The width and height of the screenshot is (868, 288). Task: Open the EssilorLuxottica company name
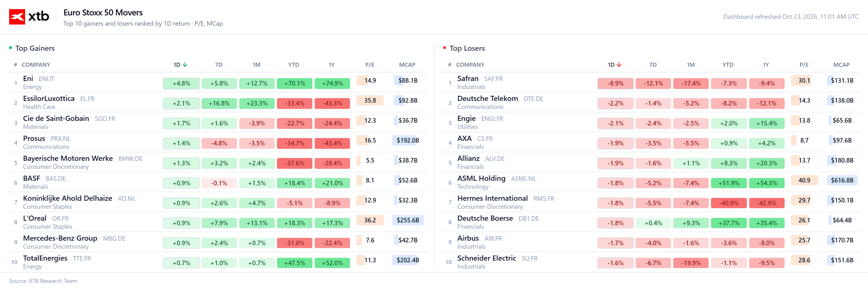click(x=49, y=99)
